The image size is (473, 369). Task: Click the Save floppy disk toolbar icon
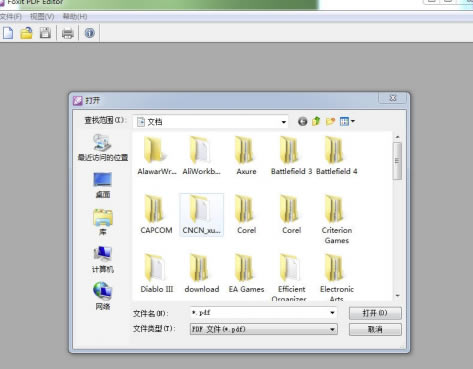pos(45,33)
